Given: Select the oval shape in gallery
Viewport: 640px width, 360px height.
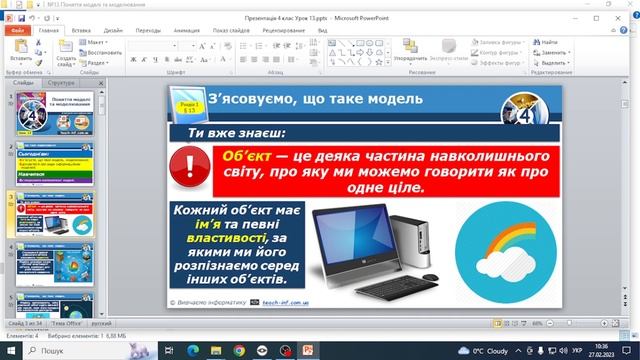Looking at the screenshot, I should (x=369, y=43).
